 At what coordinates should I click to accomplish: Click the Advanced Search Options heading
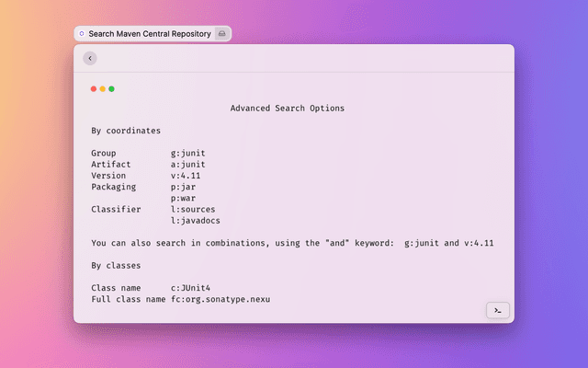coord(288,109)
